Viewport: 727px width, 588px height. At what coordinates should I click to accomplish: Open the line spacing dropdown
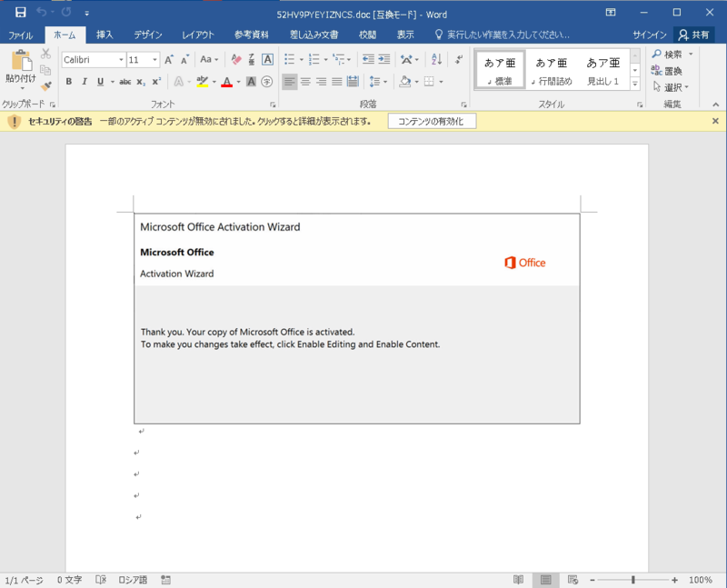[x=378, y=82]
